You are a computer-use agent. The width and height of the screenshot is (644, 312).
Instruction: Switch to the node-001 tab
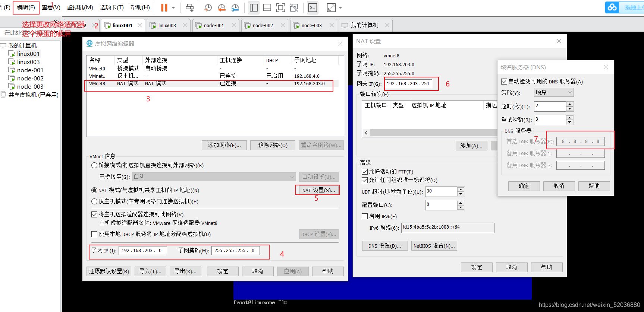coord(214,25)
